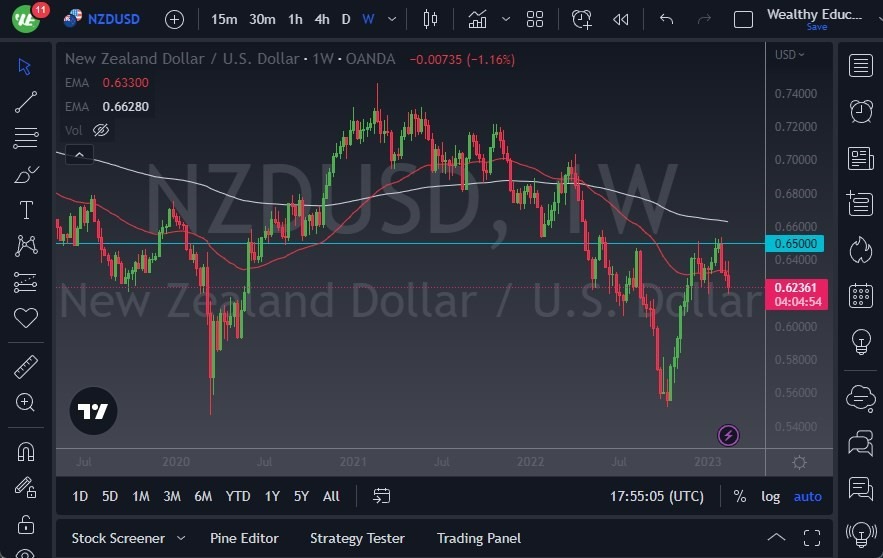This screenshot has height=558, width=883.
Task: Open the economic calendar panel
Action: 860,295
